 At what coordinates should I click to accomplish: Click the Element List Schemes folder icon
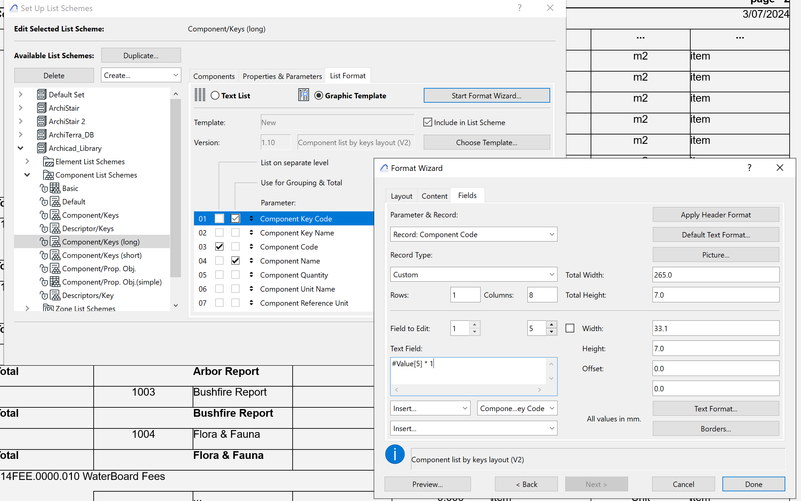pyautogui.click(x=48, y=161)
